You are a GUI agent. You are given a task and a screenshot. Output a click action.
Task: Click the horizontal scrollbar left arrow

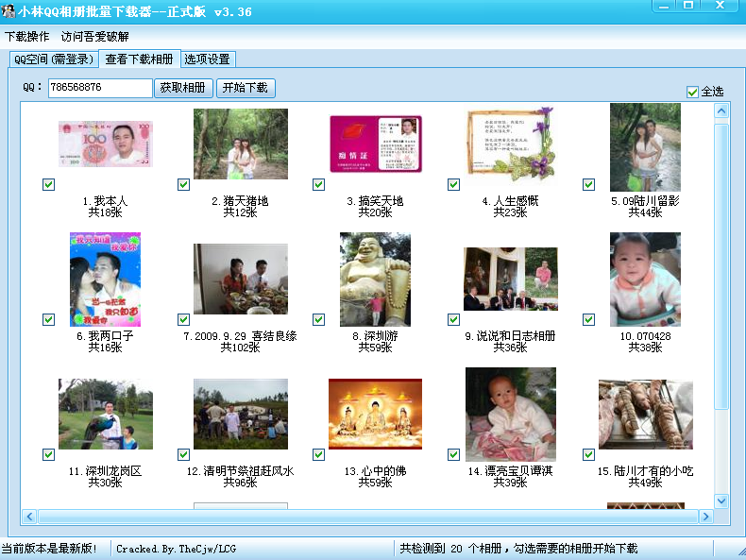pyautogui.click(x=29, y=517)
